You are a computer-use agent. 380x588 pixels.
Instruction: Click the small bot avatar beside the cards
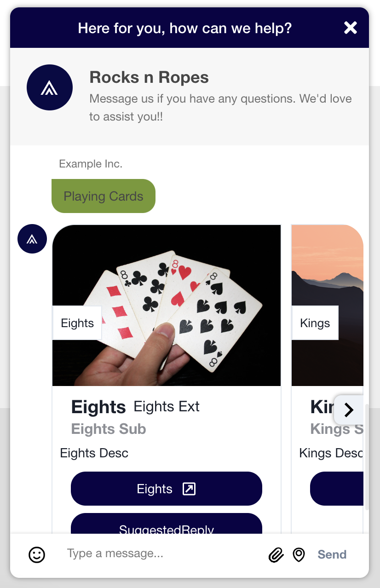point(32,239)
